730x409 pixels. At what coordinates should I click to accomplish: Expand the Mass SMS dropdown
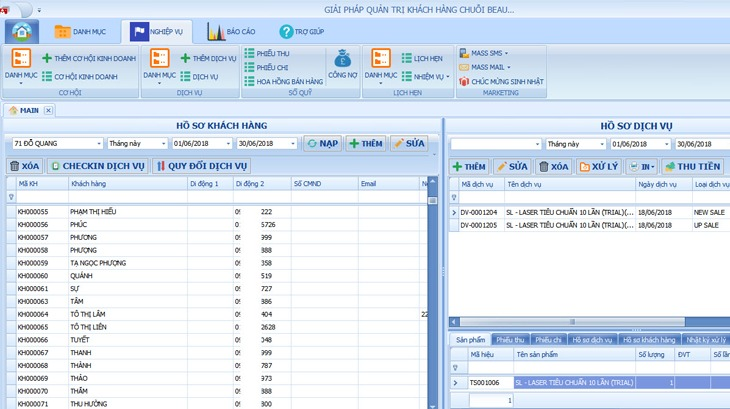tap(505, 53)
